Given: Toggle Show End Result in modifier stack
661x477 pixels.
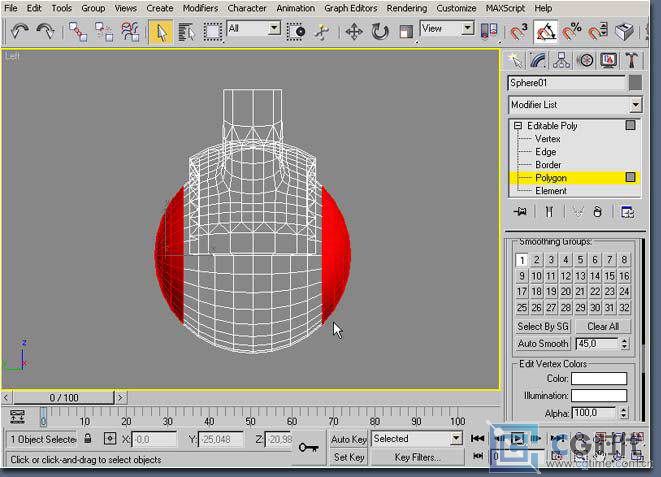Looking at the screenshot, I should click(549, 212).
